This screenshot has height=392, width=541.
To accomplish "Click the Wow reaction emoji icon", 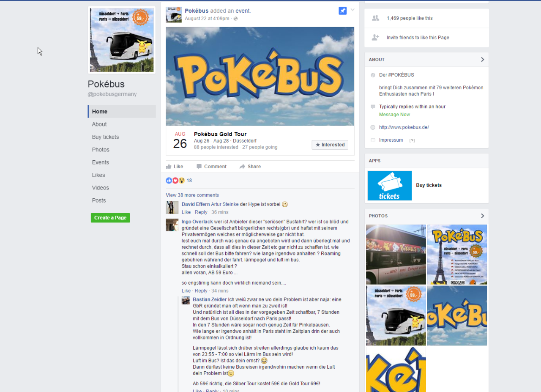I will [181, 181].
